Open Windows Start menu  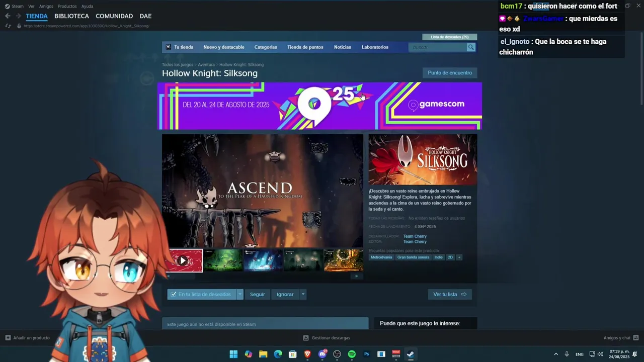pos(233,354)
